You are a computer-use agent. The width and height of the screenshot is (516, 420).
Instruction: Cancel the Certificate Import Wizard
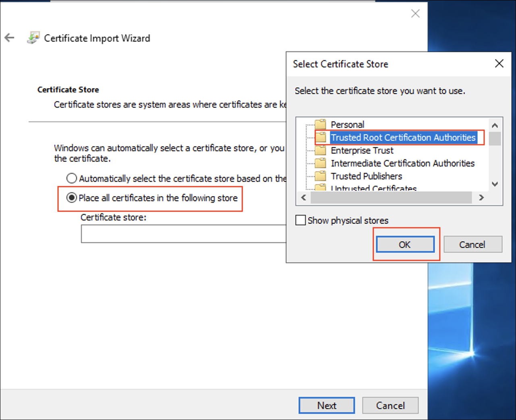tap(390, 405)
